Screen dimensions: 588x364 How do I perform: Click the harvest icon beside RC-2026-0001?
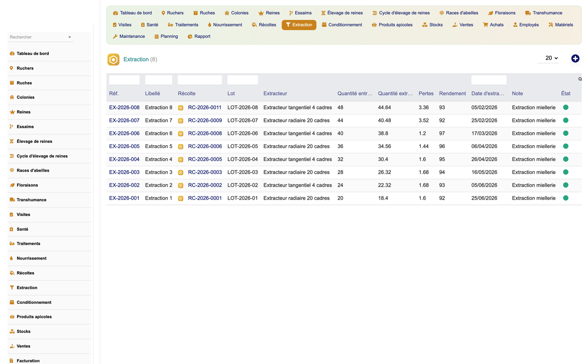[181, 198]
